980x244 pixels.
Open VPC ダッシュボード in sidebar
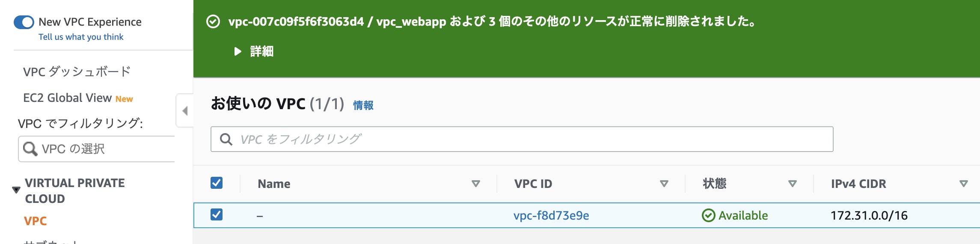point(77,71)
